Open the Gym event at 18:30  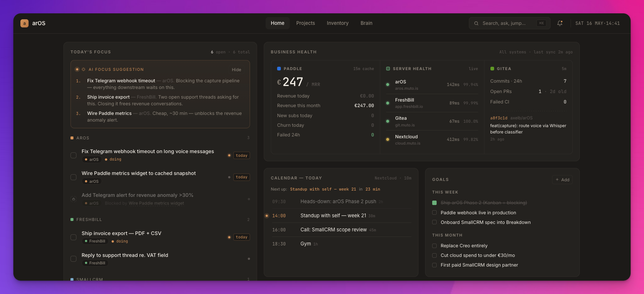(341, 244)
